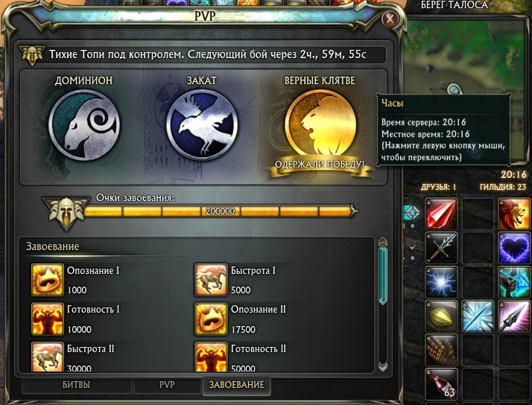Use the dark heart ability icon
Viewport: 532px width, 405px height.
[x=514, y=248]
